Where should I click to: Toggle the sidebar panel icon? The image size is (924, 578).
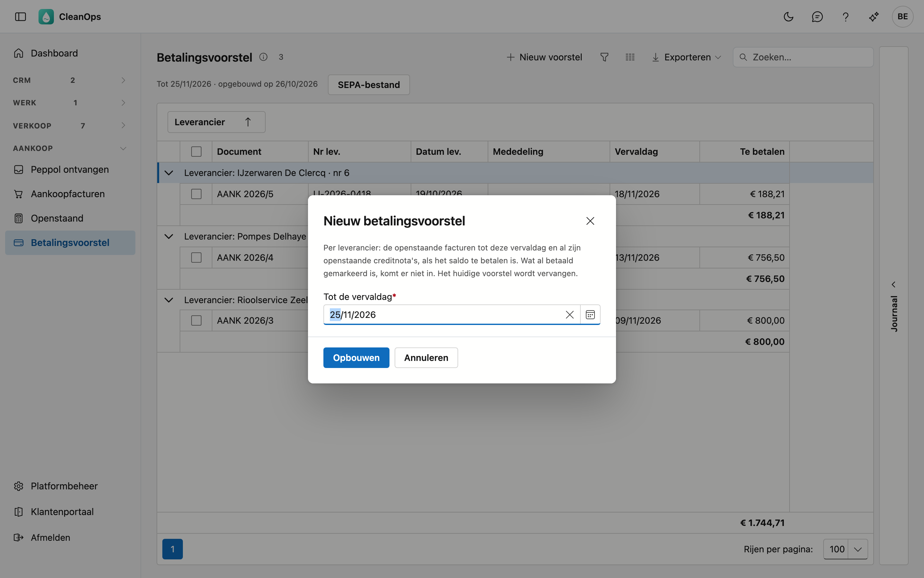click(x=20, y=17)
